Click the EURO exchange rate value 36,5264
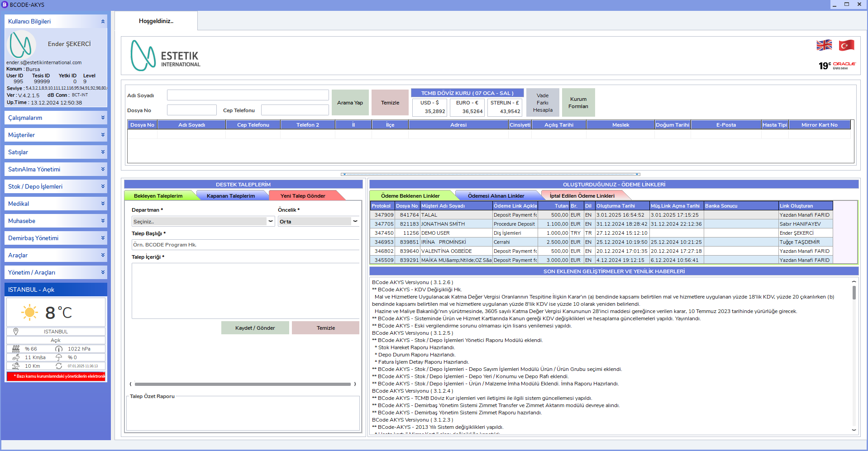The image size is (868, 451). tap(472, 111)
